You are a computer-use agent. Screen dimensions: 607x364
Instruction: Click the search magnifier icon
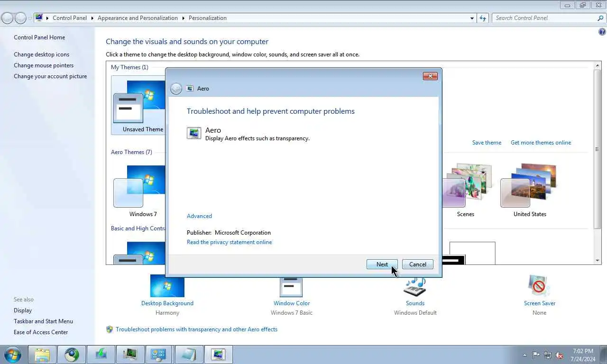[x=601, y=18]
